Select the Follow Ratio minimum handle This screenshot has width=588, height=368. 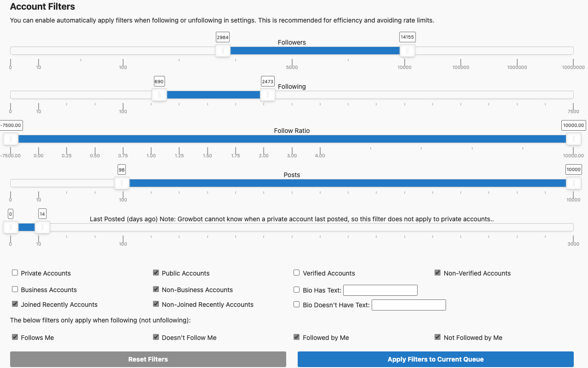click(11, 139)
